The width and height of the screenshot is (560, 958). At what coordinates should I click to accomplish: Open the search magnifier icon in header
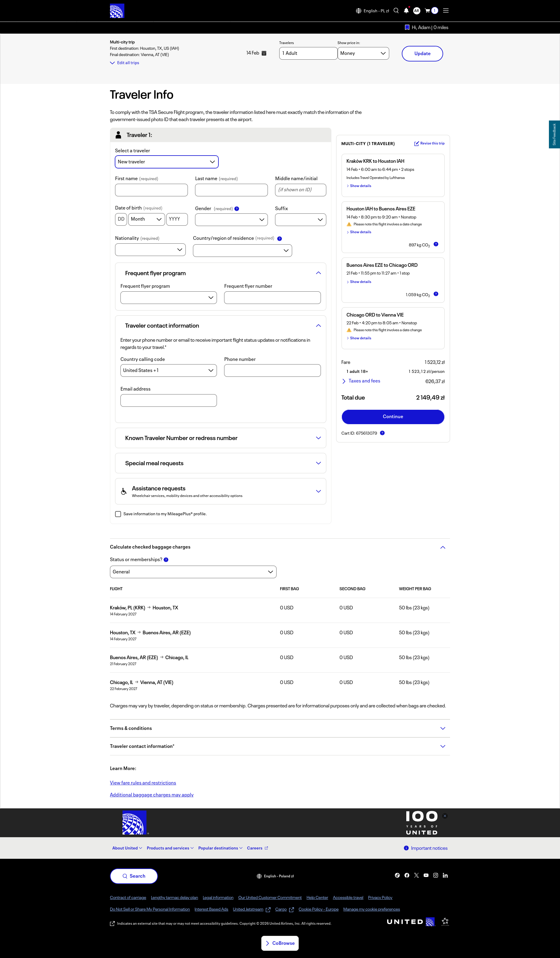pos(396,11)
